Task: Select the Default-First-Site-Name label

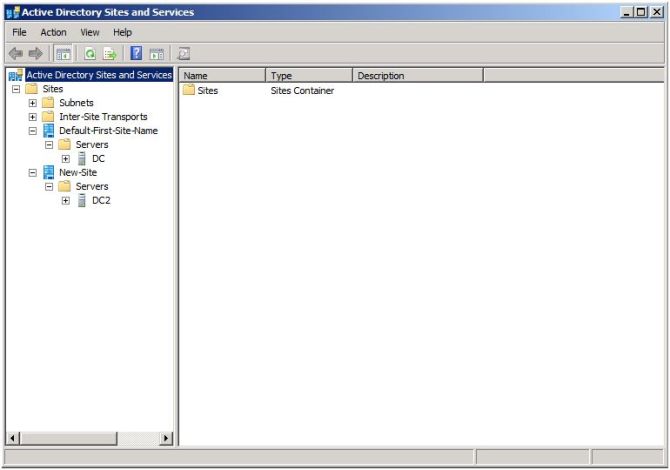Action: [x=109, y=131]
